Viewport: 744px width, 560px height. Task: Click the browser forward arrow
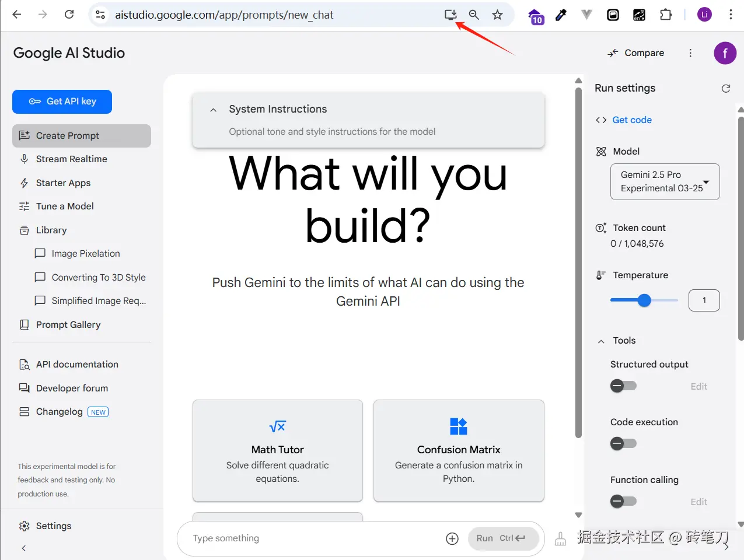tap(43, 15)
